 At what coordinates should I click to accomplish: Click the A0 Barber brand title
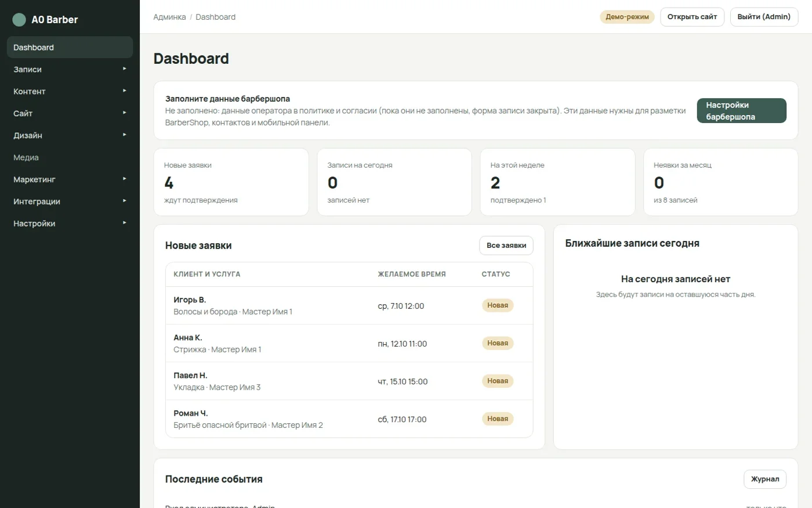55,20
